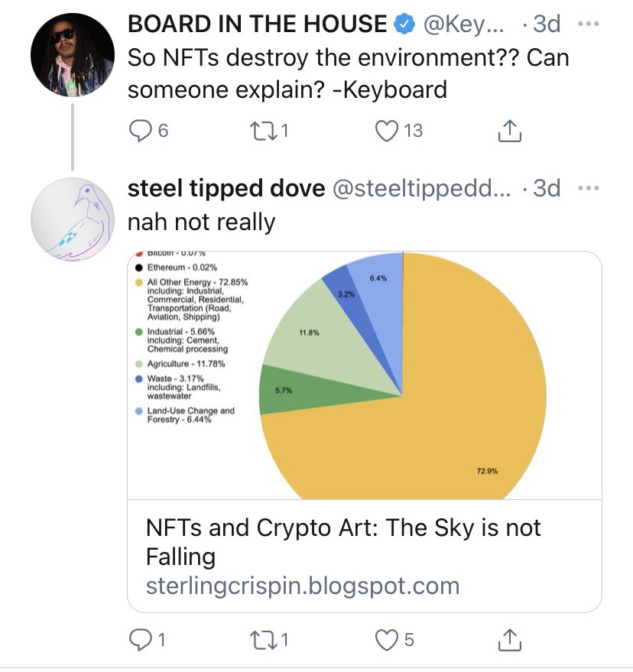633x672 pixels.
Task: Open steel tipped dove dove avatar
Action: (72, 219)
